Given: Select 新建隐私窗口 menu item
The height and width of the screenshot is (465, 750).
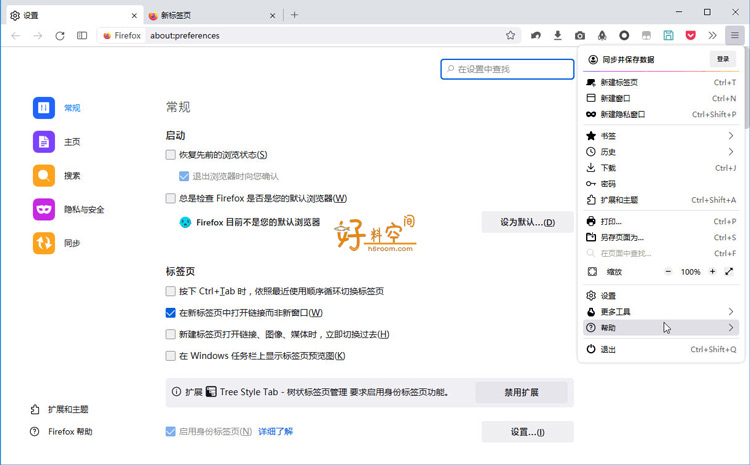Looking at the screenshot, I should pos(661,114).
